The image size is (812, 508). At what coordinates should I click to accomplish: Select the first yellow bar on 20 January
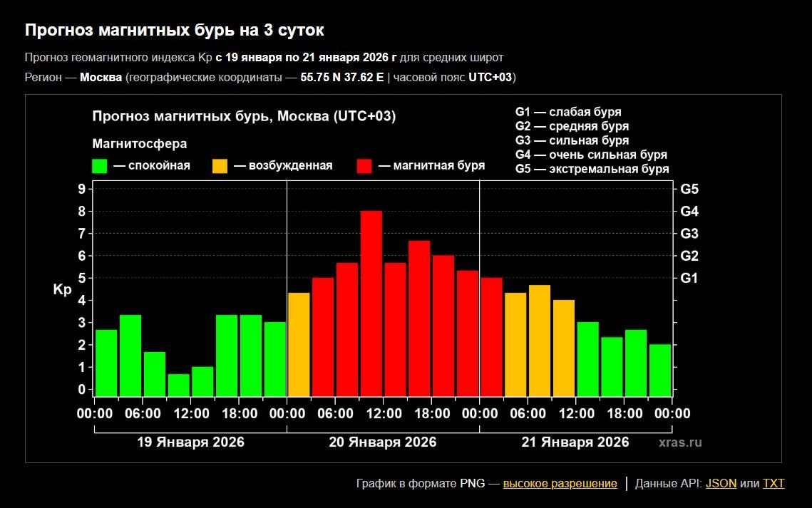pos(299,345)
